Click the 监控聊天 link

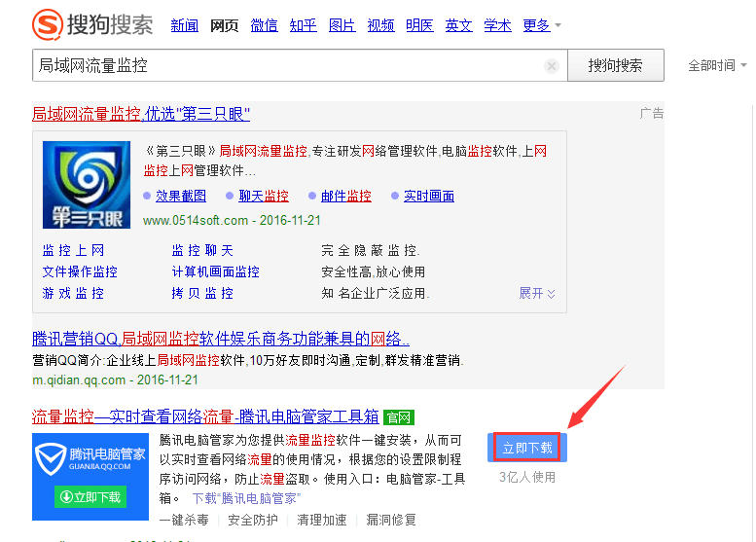tap(202, 250)
